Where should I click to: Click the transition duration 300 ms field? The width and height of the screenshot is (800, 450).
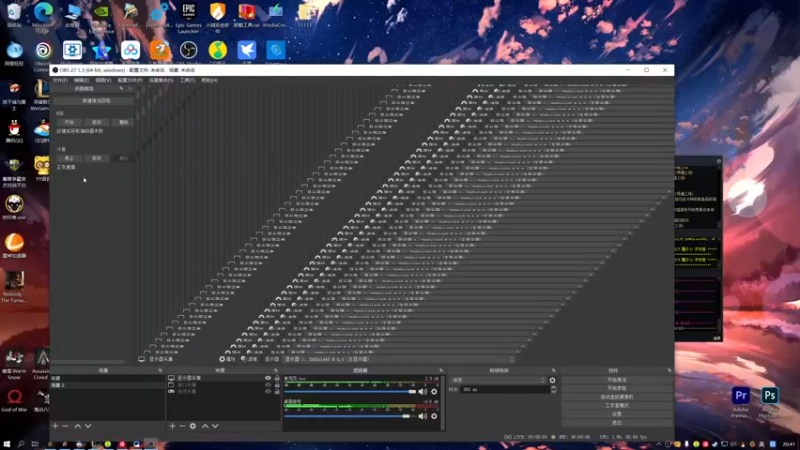(504, 389)
